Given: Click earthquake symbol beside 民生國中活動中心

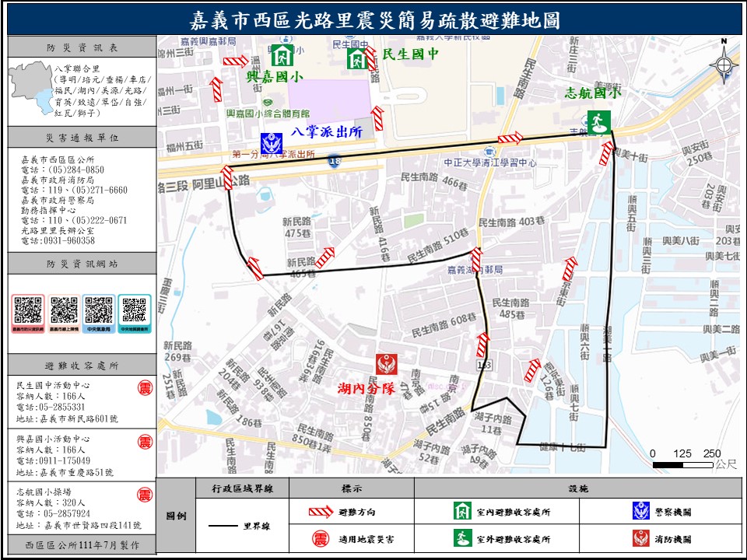Looking at the screenshot, I should tap(145, 388).
